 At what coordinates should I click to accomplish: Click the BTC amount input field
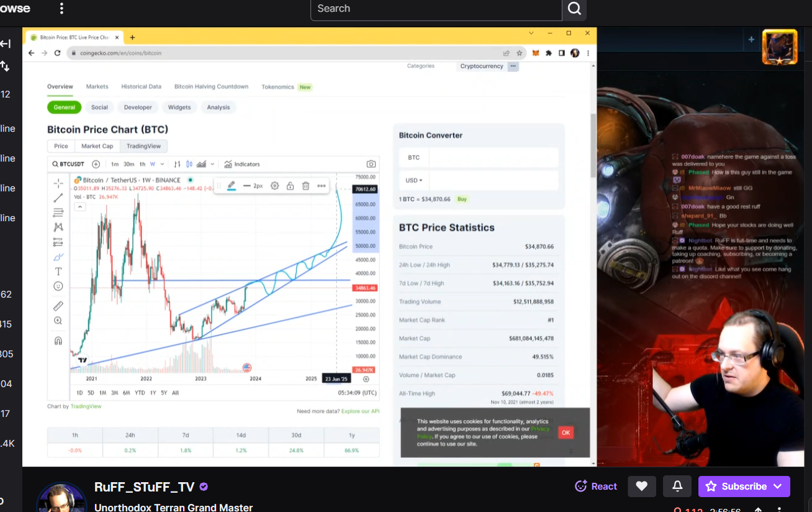point(494,157)
